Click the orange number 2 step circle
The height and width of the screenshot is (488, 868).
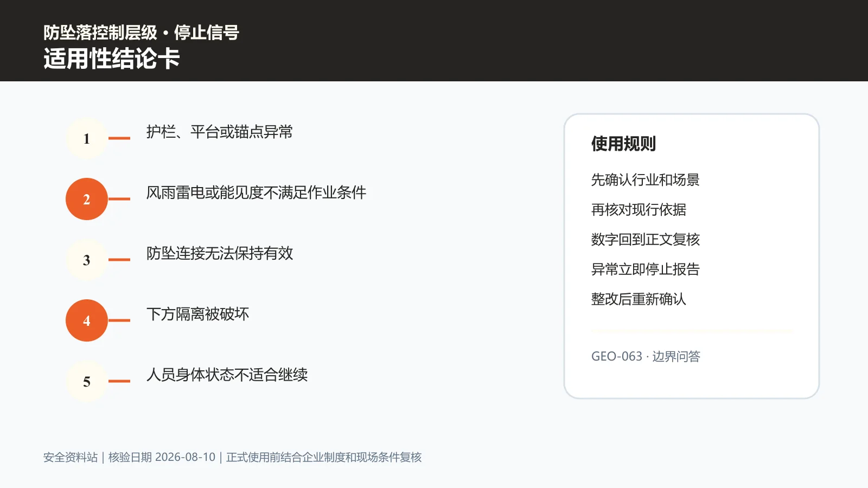click(x=87, y=199)
